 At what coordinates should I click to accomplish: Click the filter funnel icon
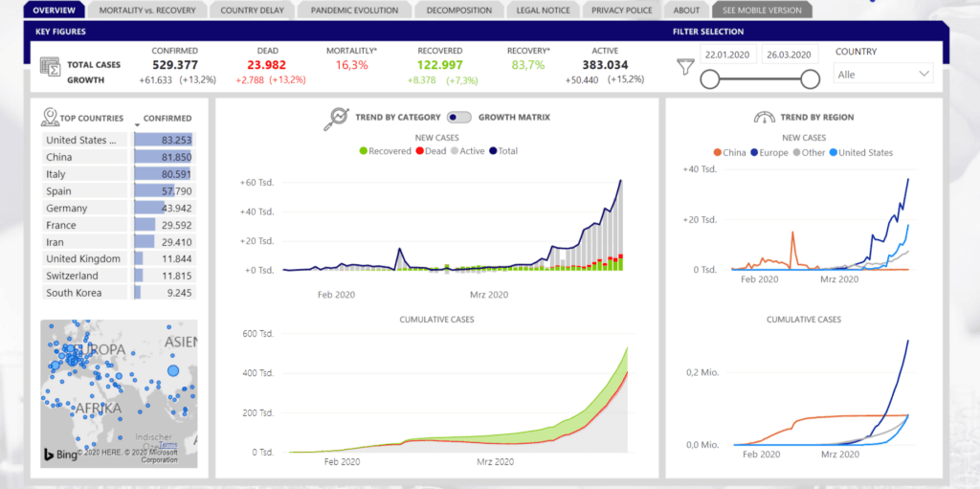coord(685,67)
